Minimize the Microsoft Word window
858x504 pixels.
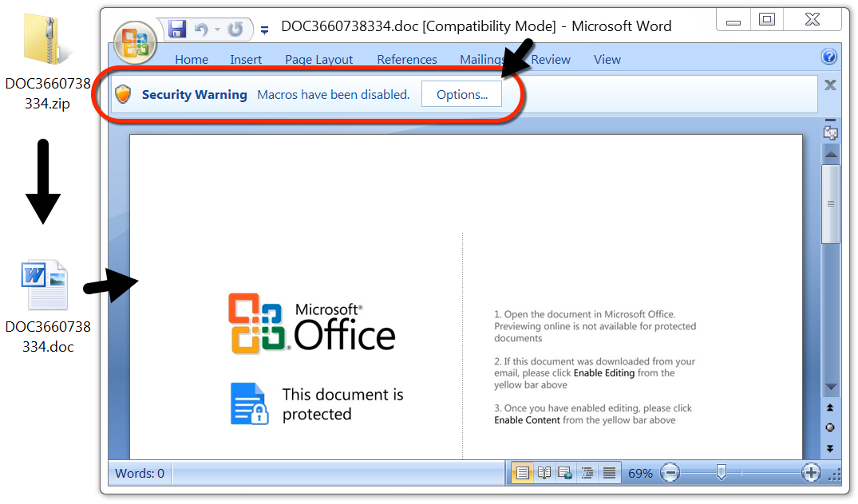733,21
